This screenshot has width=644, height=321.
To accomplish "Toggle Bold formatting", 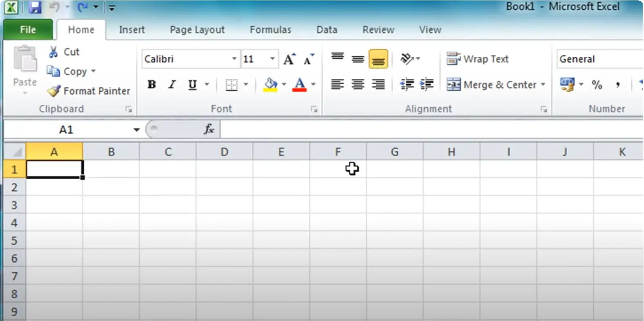I will coord(152,85).
